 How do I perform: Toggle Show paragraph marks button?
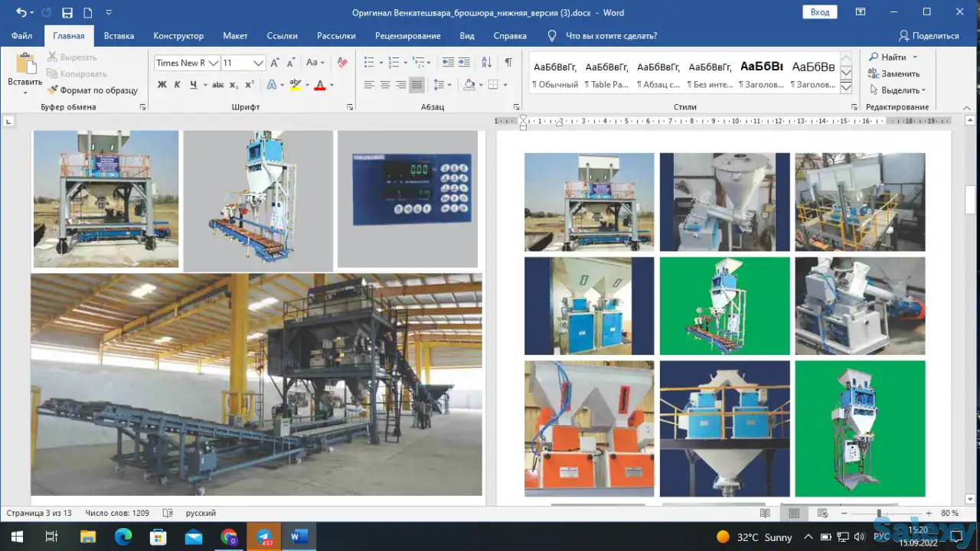click(x=508, y=63)
